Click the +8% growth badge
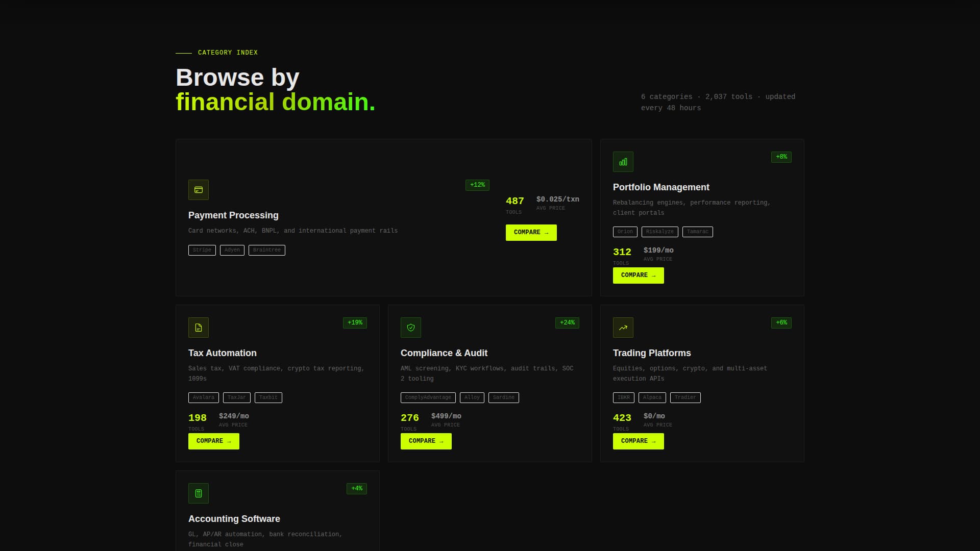This screenshot has height=551, width=980. [x=781, y=157]
